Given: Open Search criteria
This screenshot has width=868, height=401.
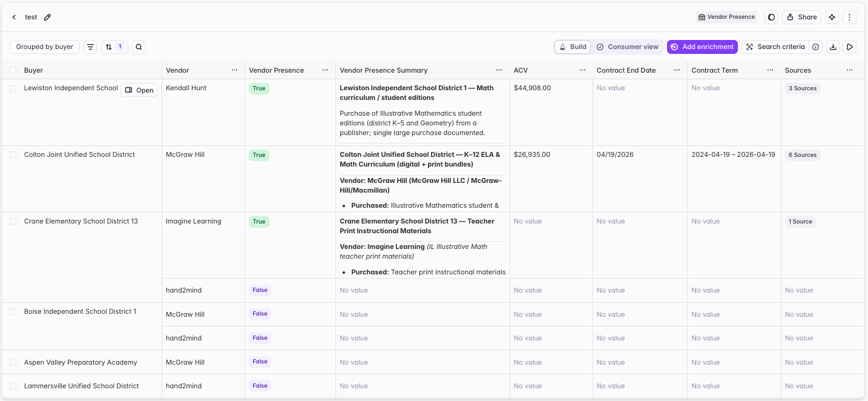Looking at the screenshot, I should [x=775, y=47].
